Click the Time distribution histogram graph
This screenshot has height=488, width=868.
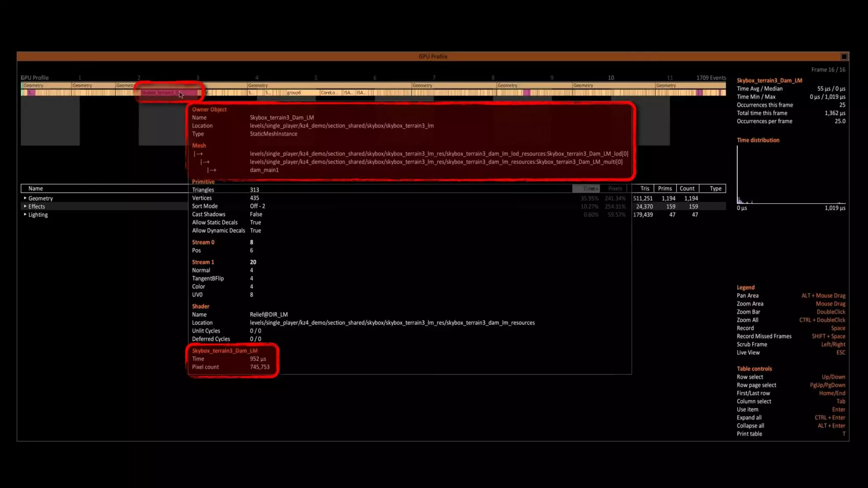tap(790, 175)
